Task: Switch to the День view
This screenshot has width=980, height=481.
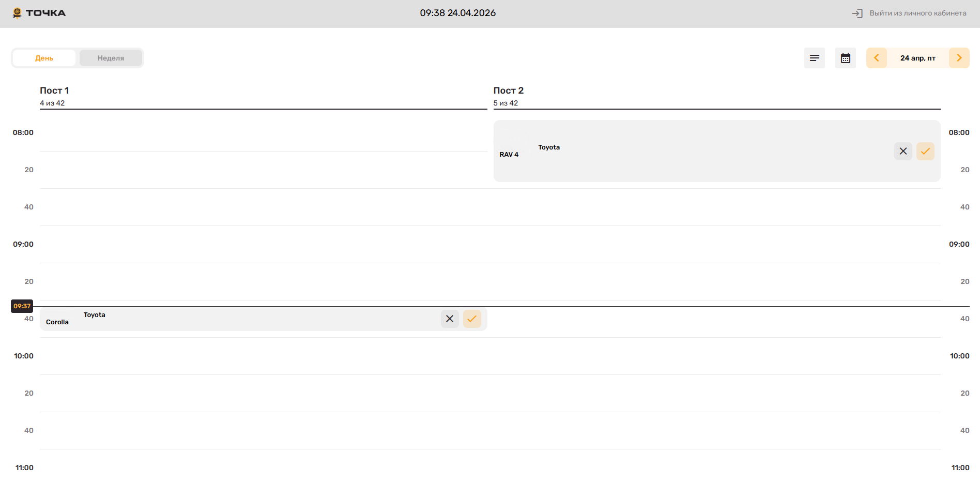Action: click(44, 58)
